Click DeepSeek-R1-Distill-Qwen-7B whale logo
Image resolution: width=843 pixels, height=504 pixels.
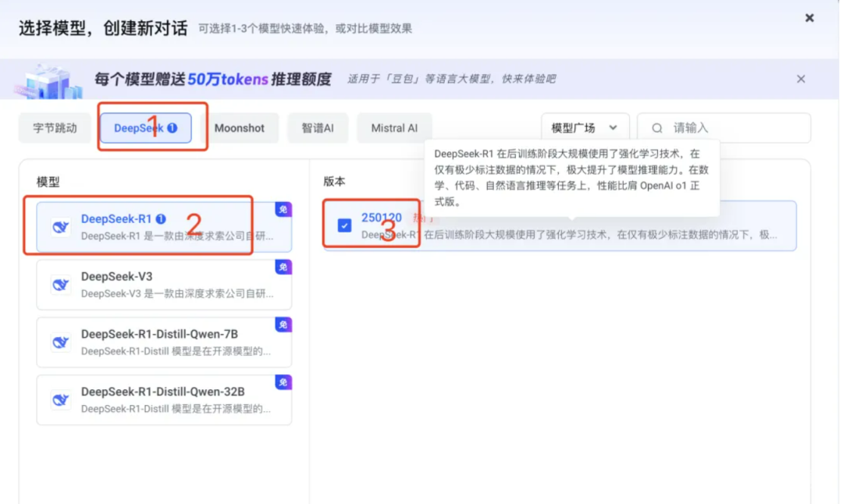(61, 342)
